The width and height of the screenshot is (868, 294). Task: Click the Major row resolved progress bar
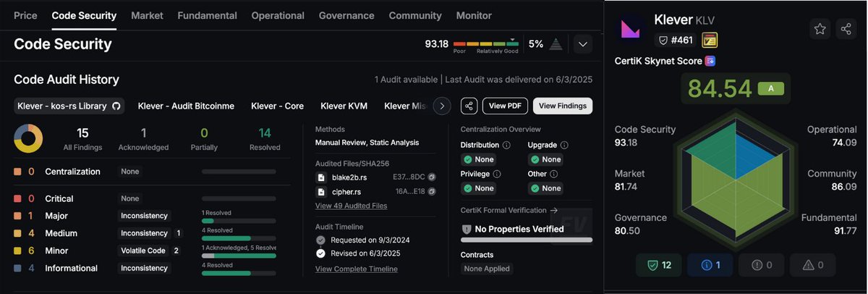click(x=239, y=220)
